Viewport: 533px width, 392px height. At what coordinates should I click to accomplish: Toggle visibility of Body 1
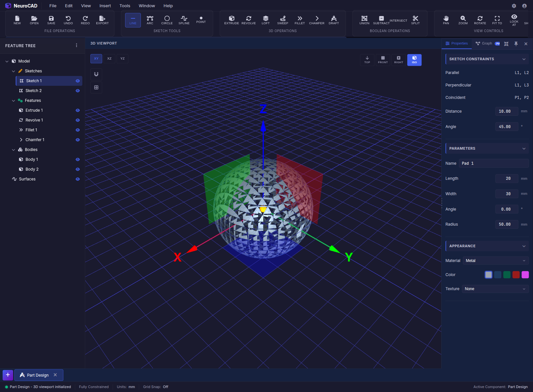click(78, 159)
